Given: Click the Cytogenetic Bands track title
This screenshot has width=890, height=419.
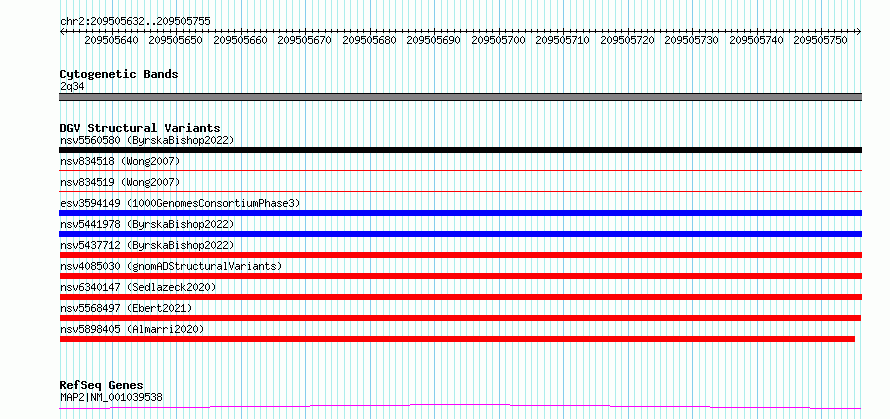Looking at the screenshot, I should point(119,74).
